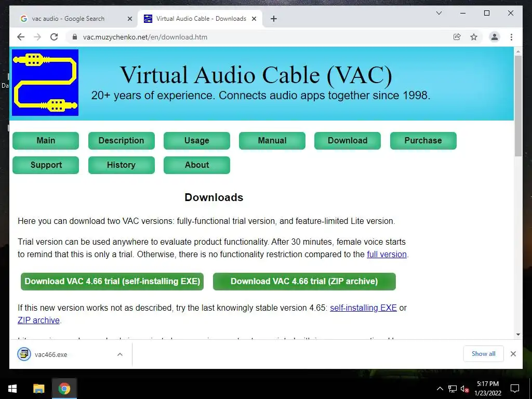The height and width of the screenshot is (399, 532).
Task: Open the Support page
Action: point(46,165)
